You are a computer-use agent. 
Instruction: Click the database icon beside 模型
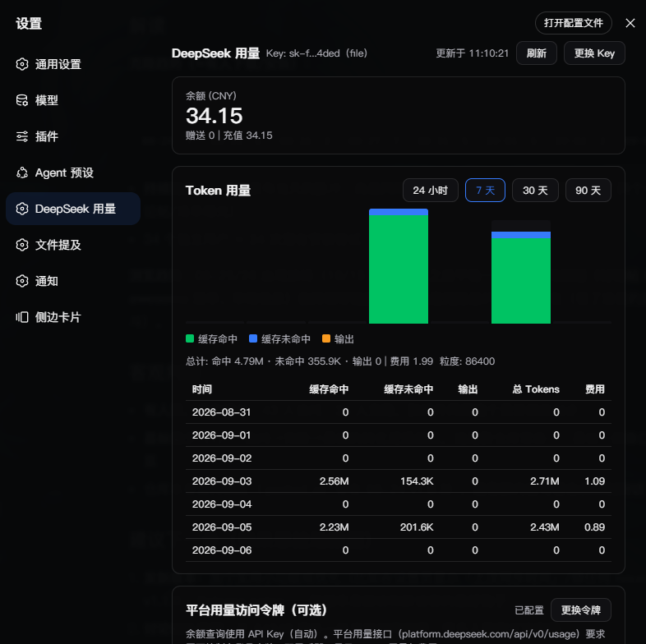[22, 100]
